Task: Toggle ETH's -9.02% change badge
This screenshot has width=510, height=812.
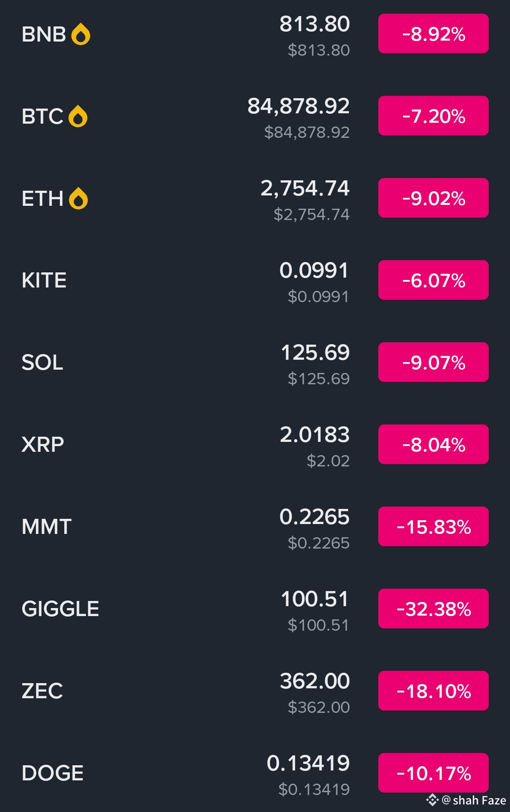Action: [433, 198]
